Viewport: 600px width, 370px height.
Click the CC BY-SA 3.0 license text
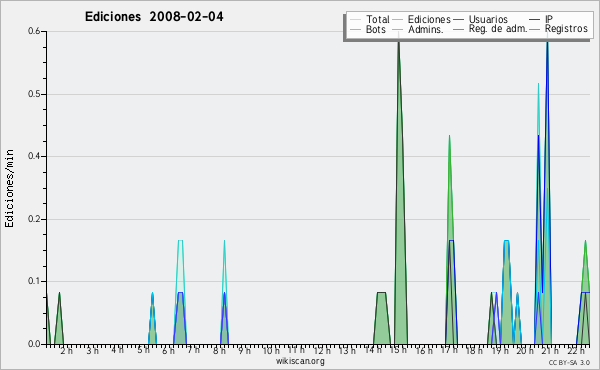coord(569,363)
